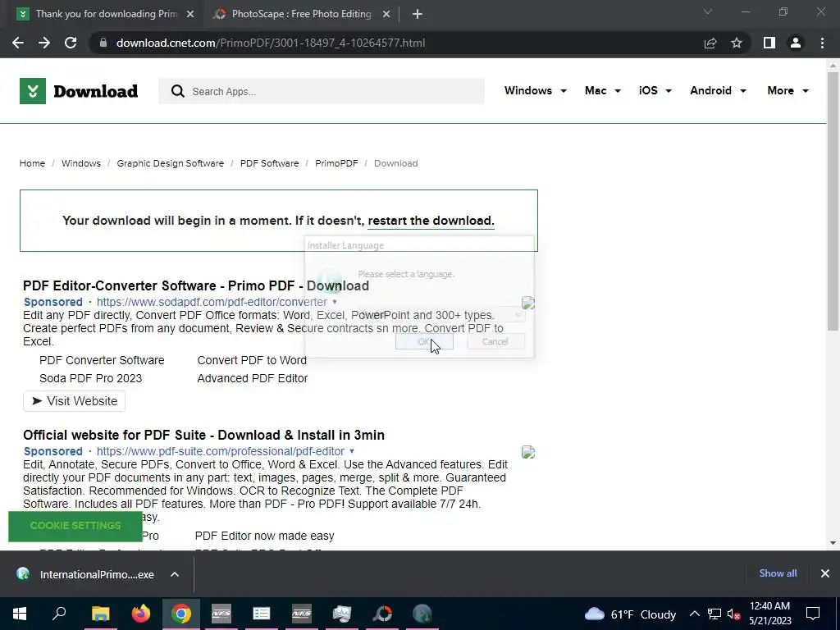Focus the Search Apps input field

(322, 91)
